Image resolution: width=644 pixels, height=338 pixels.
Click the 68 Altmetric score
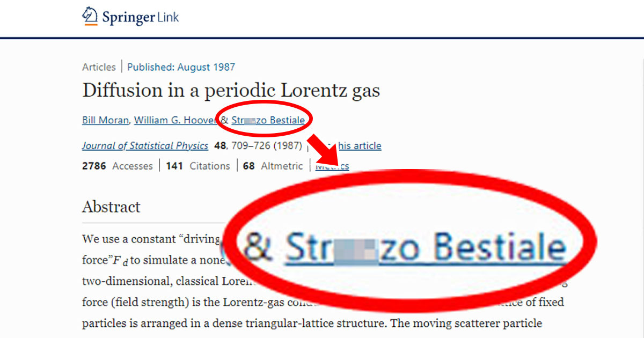click(x=273, y=166)
